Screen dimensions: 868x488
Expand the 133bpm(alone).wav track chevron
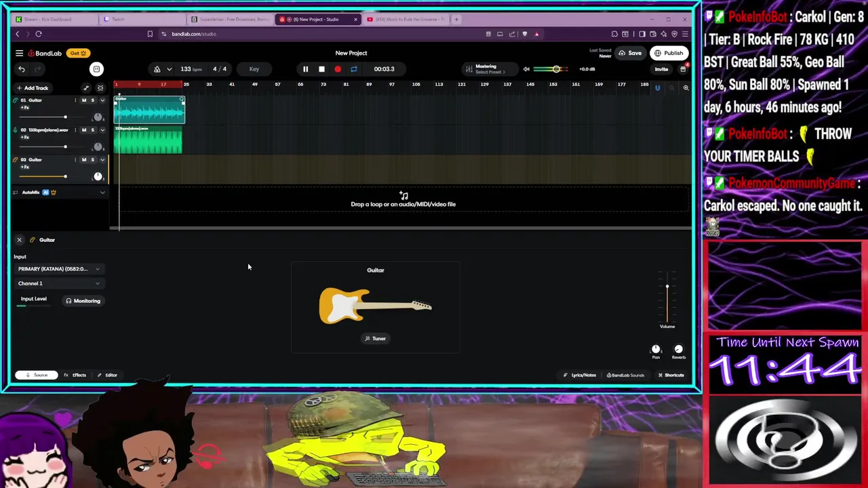[102, 130]
